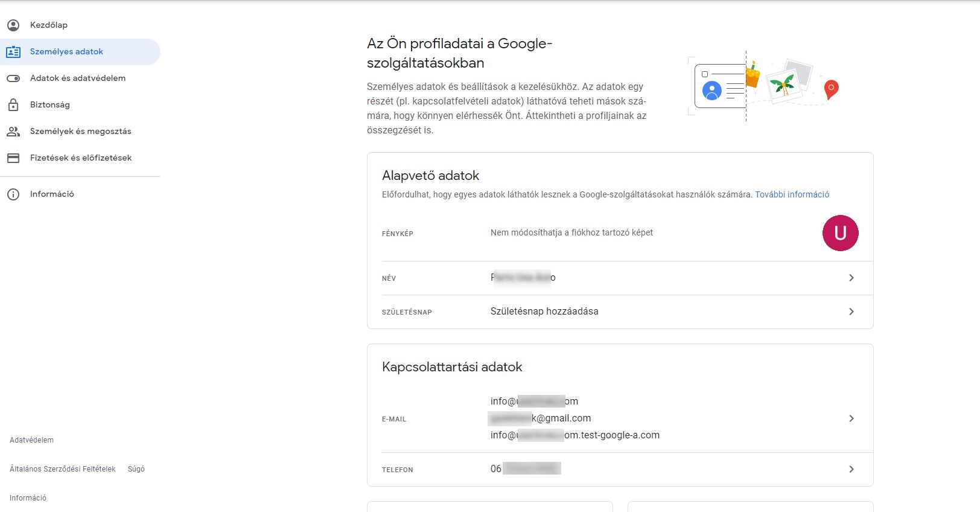Open the Születésnap row arrow
Screen dimensions: 980x512
coord(851,312)
